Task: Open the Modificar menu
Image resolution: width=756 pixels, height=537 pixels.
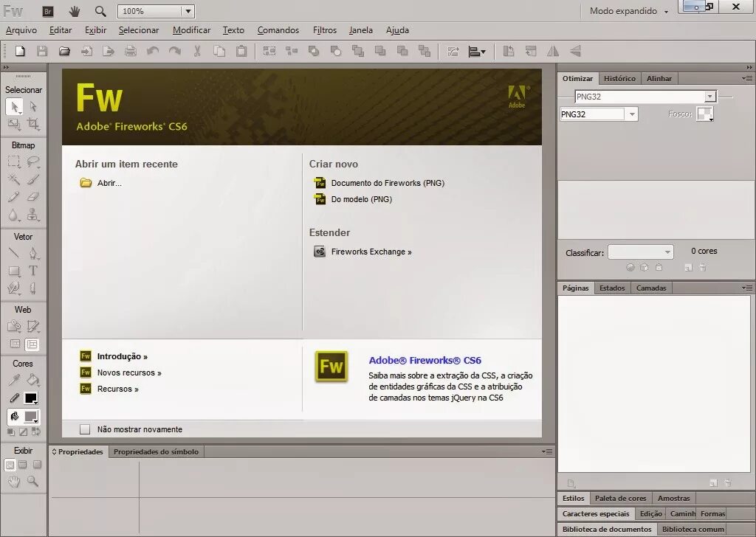Action: pos(191,30)
